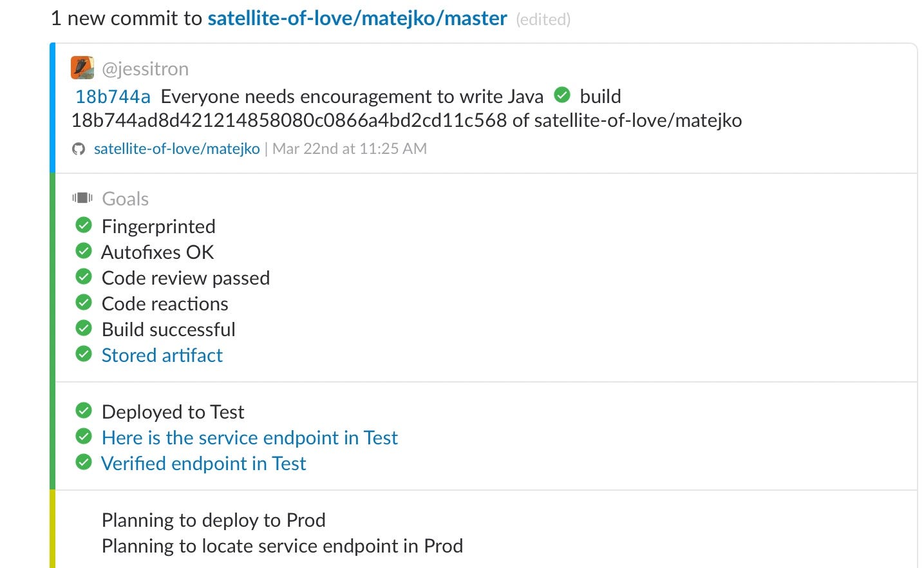Click the Deployed to Test check icon
This screenshot has width=924, height=568.
tap(84, 410)
